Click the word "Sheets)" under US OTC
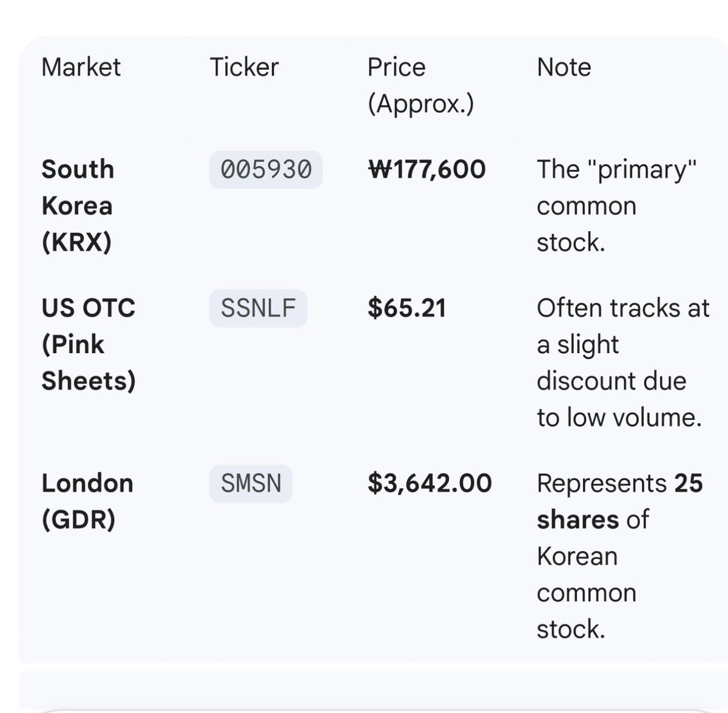The height and width of the screenshot is (713, 728). pyautogui.click(x=89, y=381)
